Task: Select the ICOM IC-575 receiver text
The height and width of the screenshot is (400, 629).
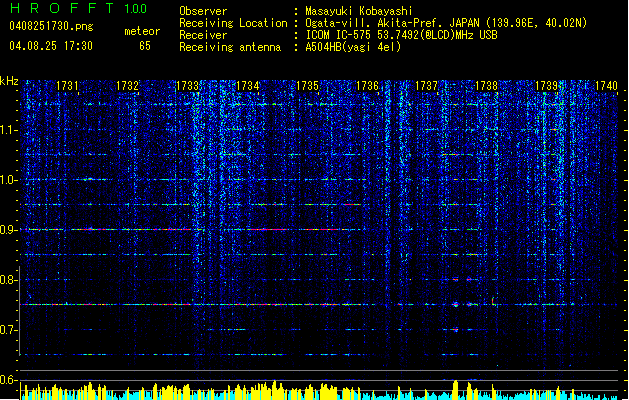Action: [401, 35]
